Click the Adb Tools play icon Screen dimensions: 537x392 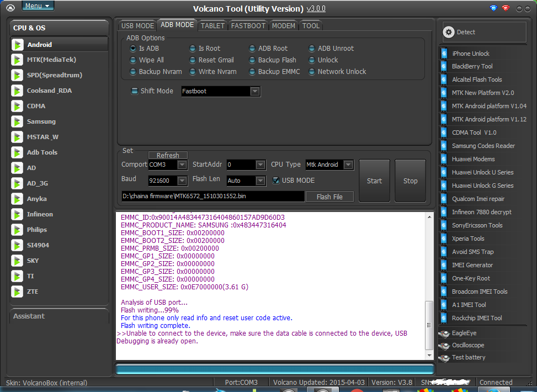click(x=17, y=152)
